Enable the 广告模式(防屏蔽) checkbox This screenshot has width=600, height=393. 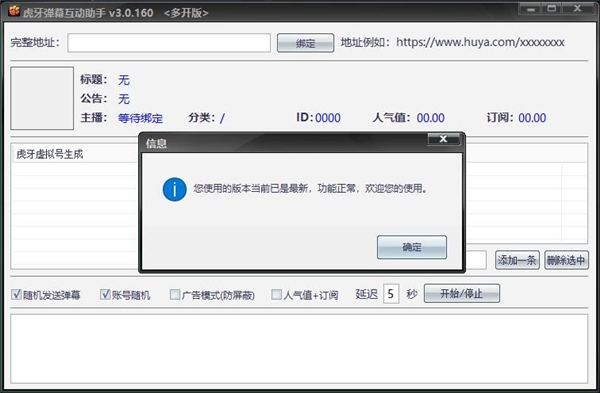174,294
